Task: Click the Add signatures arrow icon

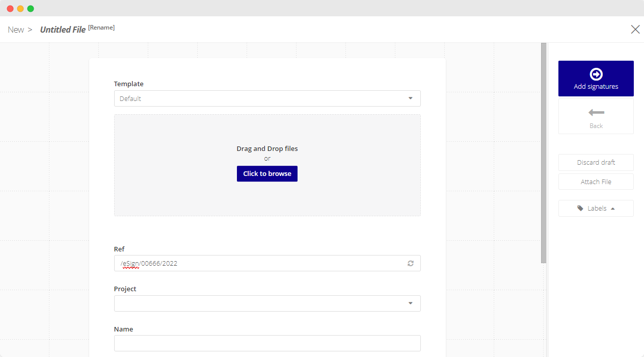Action: 596,74
